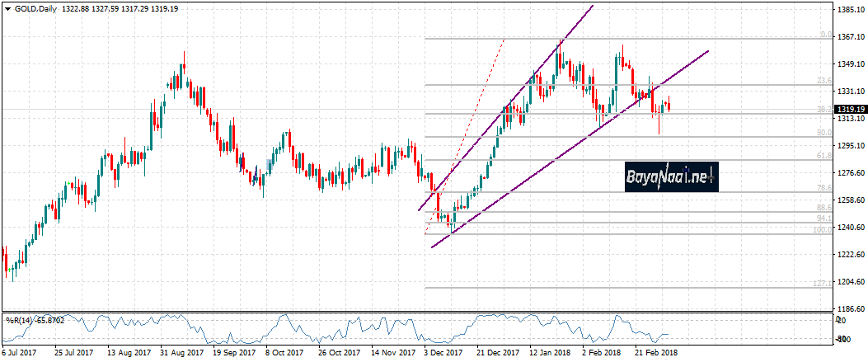Click the triangle arrow beside GOLD,Daily title
The width and height of the screenshot is (868, 362).
(7, 7)
